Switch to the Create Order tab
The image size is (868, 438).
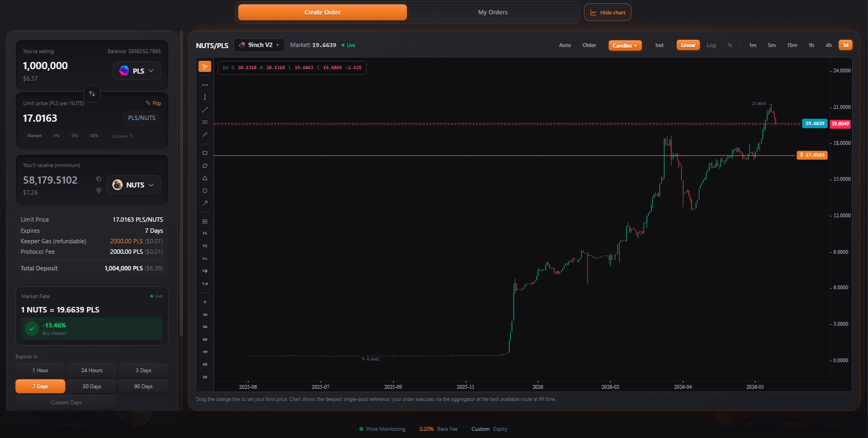click(x=322, y=12)
